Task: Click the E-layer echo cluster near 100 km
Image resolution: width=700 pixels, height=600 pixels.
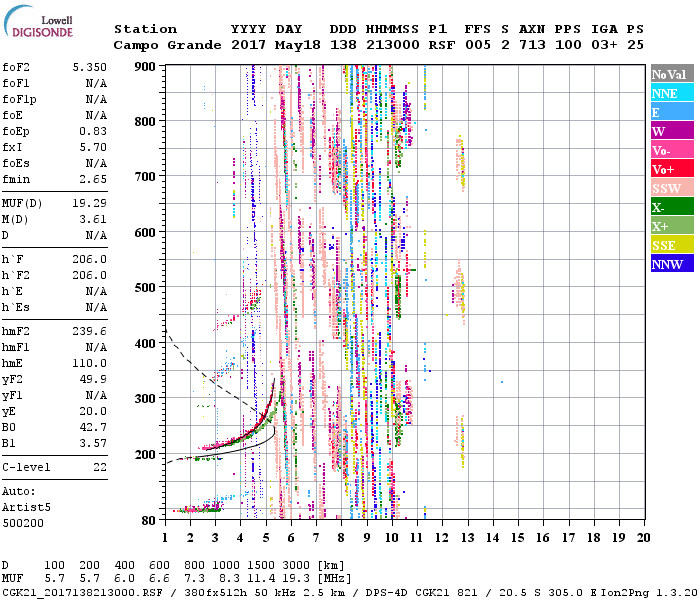Action: point(199,508)
